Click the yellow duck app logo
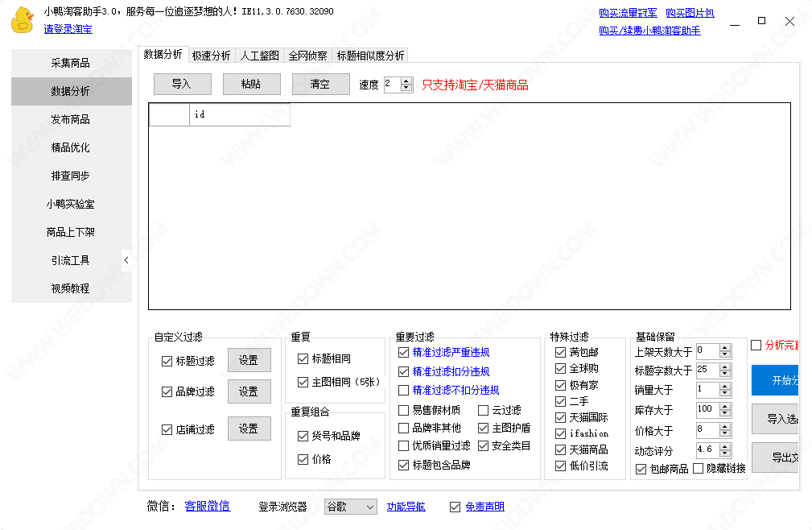812x530 pixels. (22, 20)
